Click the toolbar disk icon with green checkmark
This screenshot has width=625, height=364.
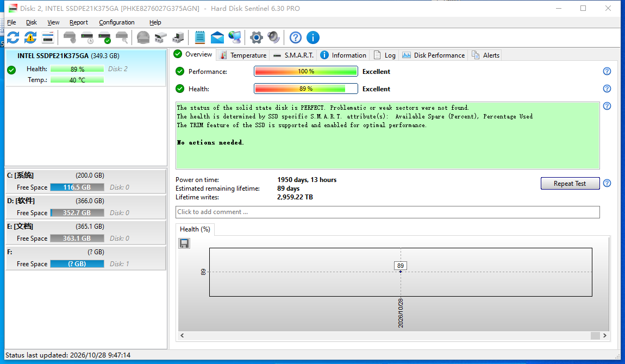104,38
